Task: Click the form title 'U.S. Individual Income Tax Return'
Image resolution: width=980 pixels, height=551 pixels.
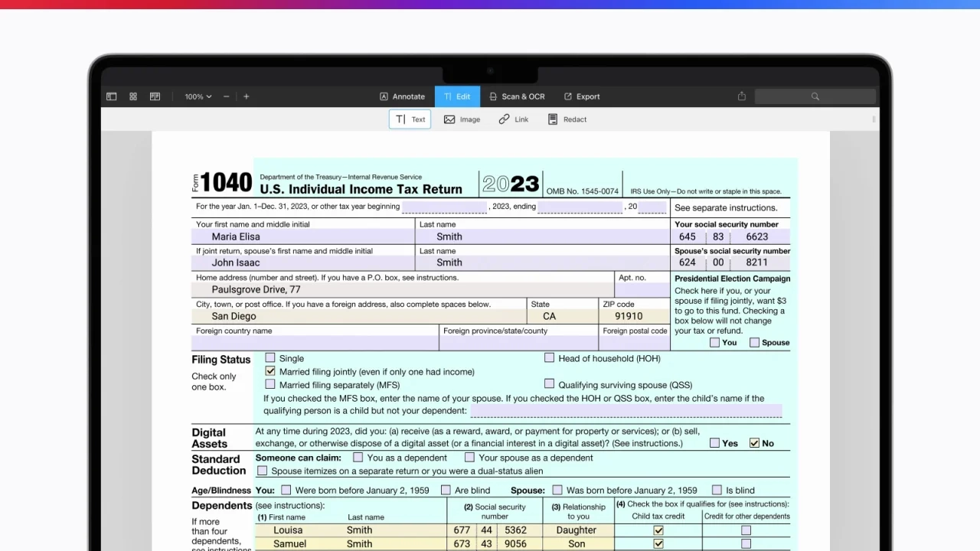Action: tap(361, 189)
